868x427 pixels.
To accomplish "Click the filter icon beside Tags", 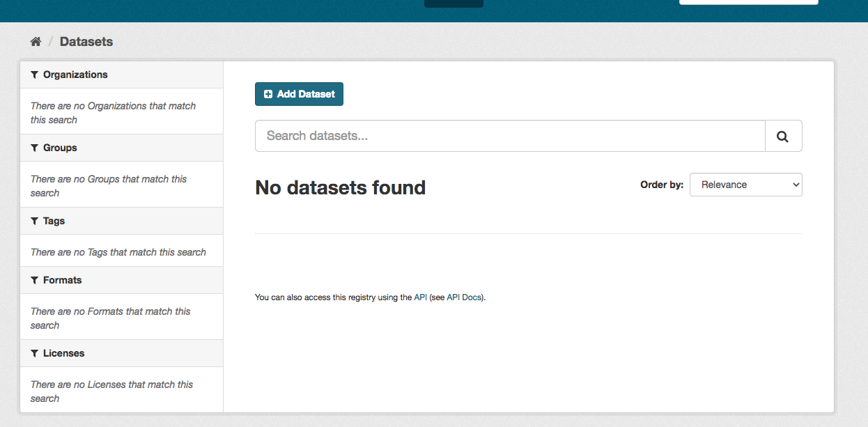I will tap(33, 221).
